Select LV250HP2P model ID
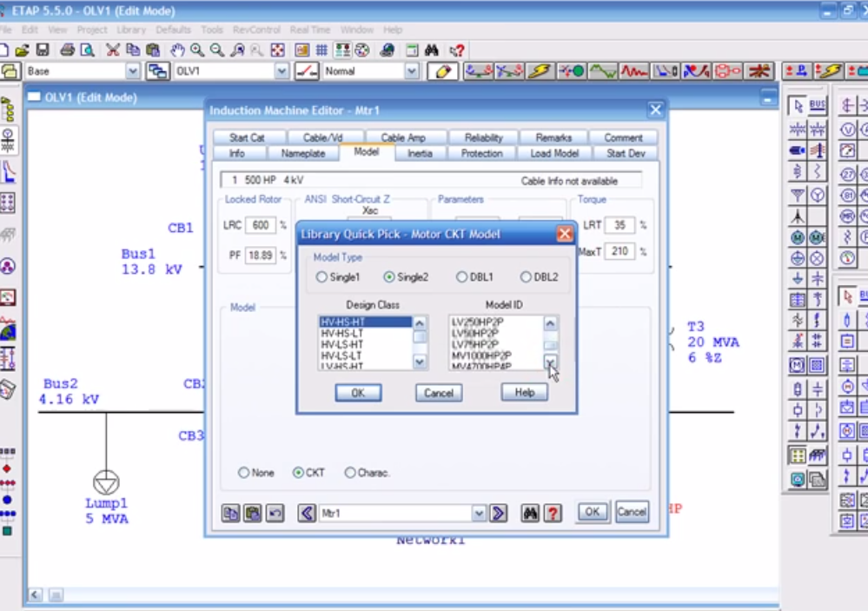The width and height of the screenshot is (868, 611). [x=496, y=322]
